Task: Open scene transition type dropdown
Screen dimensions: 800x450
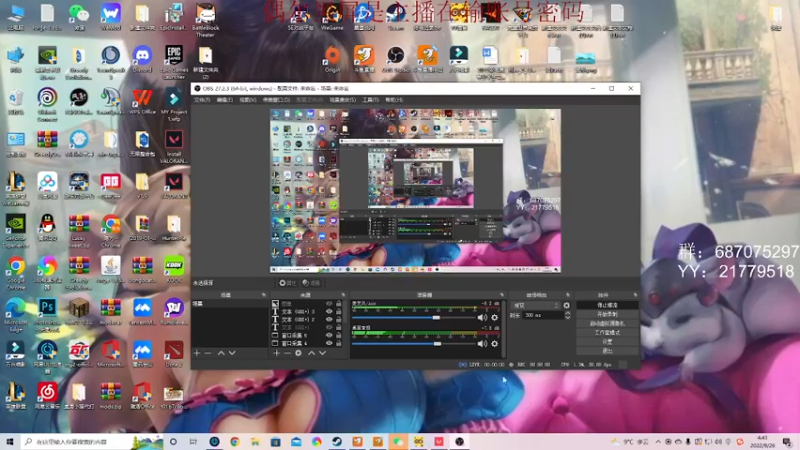Action: 536,306
